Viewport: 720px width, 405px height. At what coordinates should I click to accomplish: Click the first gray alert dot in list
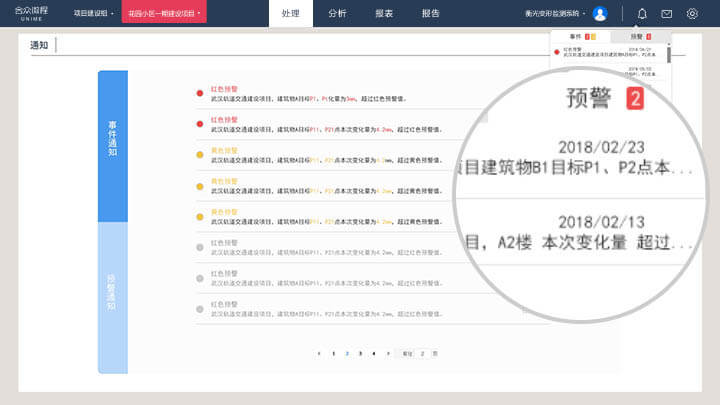click(x=200, y=247)
